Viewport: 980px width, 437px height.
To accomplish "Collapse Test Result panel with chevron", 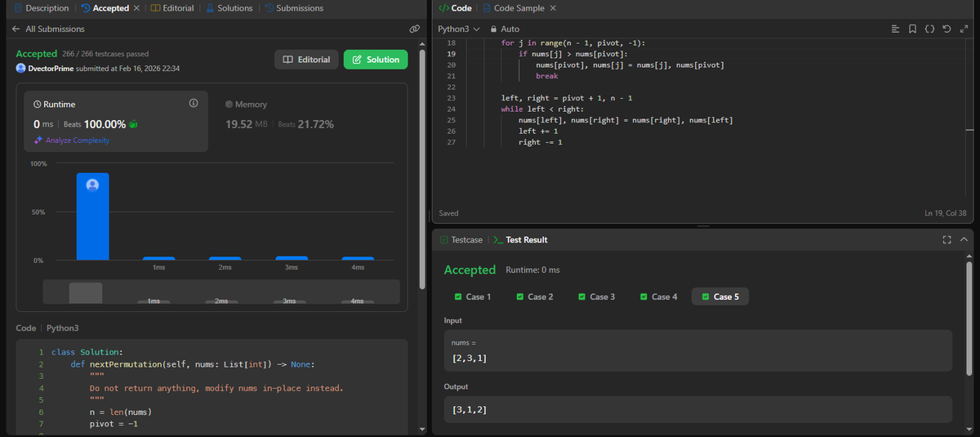I will click(964, 240).
